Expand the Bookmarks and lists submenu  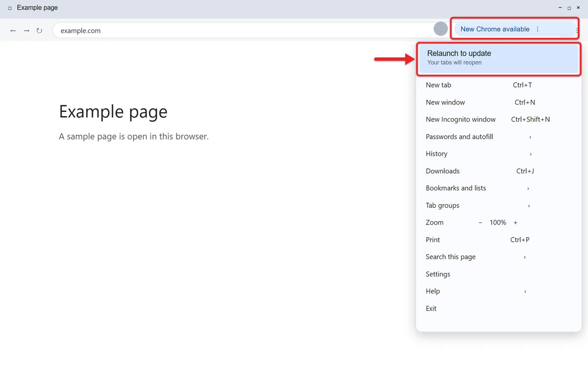coord(499,188)
